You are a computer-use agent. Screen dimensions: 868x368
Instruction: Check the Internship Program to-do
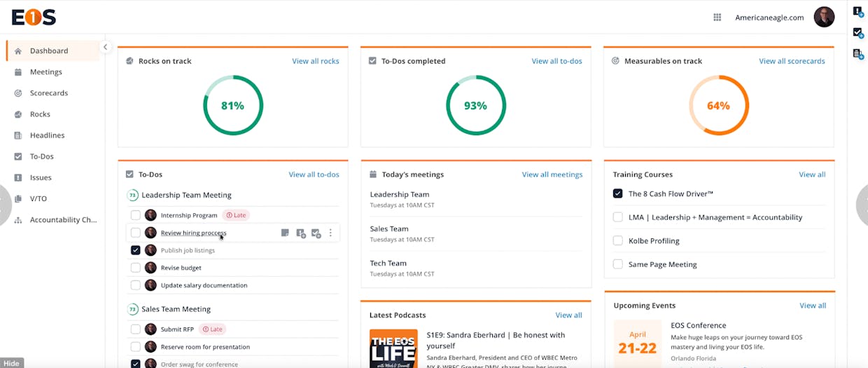136,215
